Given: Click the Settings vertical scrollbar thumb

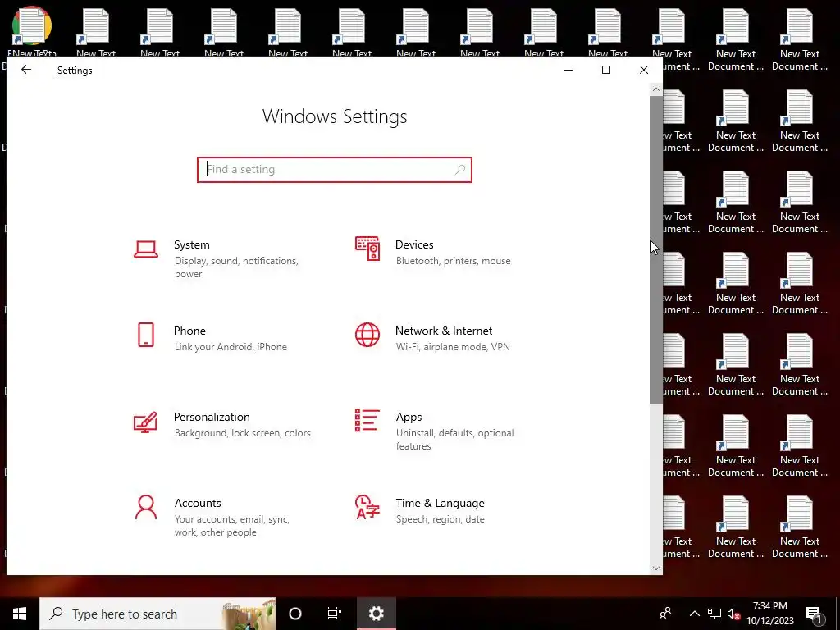Looking at the screenshot, I should (656, 250).
